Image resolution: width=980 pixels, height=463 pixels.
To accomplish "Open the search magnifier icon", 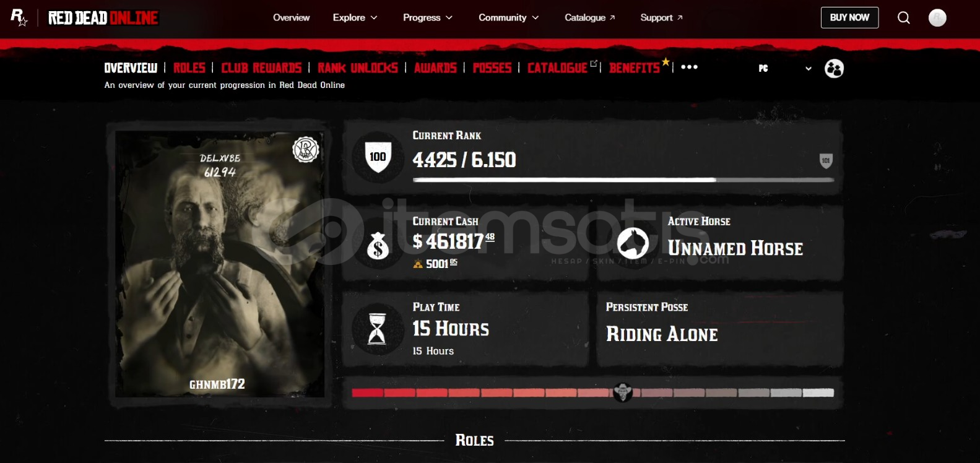I will pyautogui.click(x=904, y=17).
